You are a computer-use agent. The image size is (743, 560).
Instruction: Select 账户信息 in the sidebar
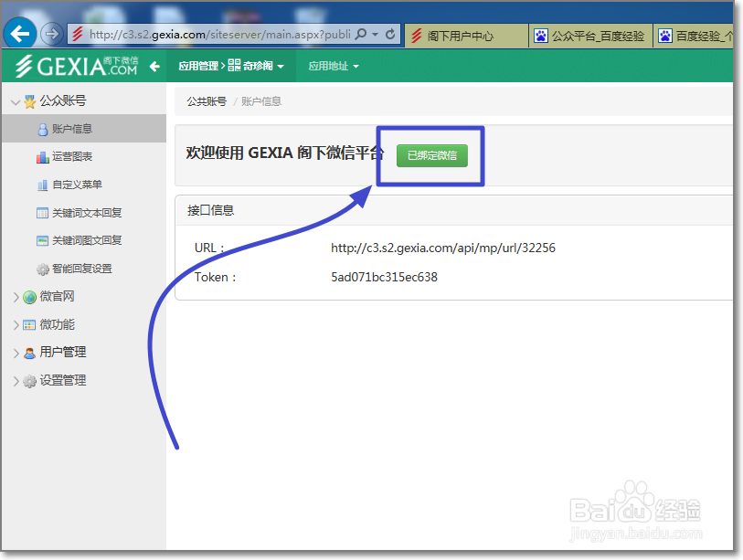point(84,129)
